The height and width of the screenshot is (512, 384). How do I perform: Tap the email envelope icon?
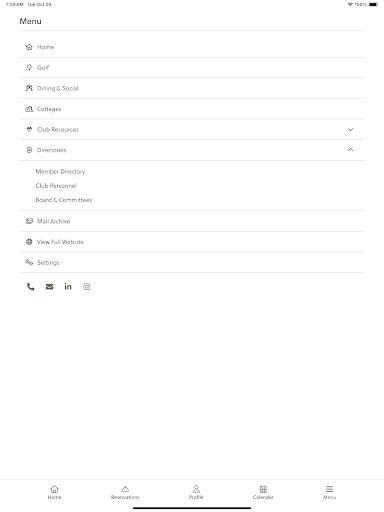(x=49, y=287)
